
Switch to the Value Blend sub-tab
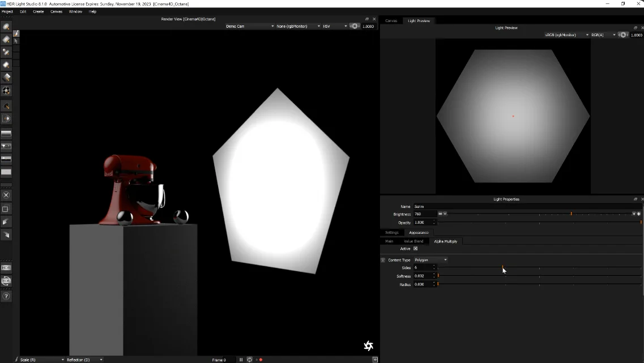(413, 241)
